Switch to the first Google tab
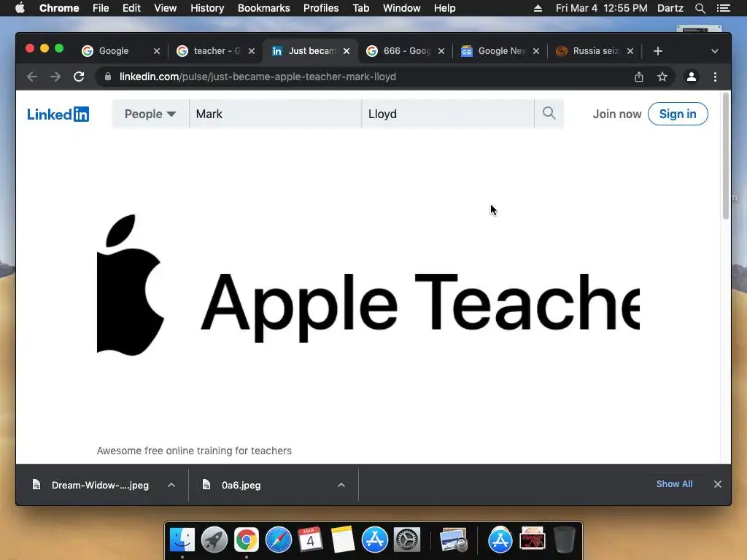The width and height of the screenshot is (747, 560). [x=120, y=51]
